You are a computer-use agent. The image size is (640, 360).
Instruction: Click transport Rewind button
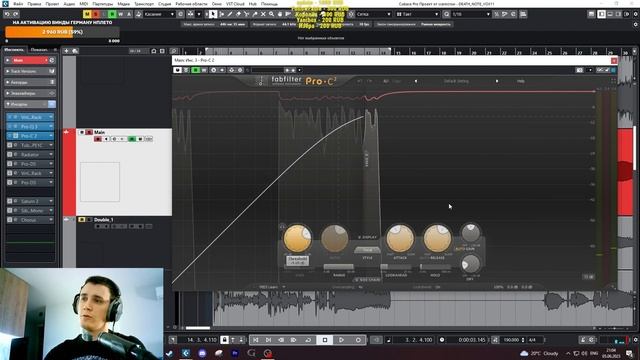281,340
